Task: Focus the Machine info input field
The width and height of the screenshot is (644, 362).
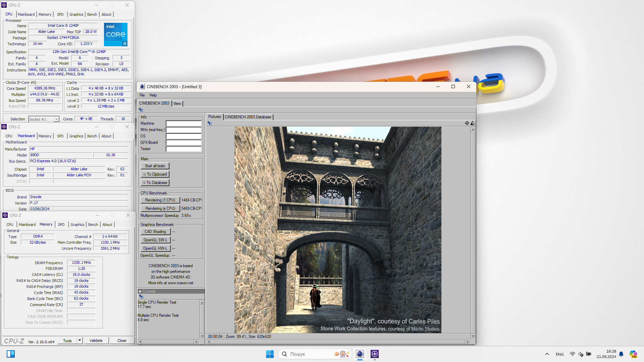Action: pos(184,123)
